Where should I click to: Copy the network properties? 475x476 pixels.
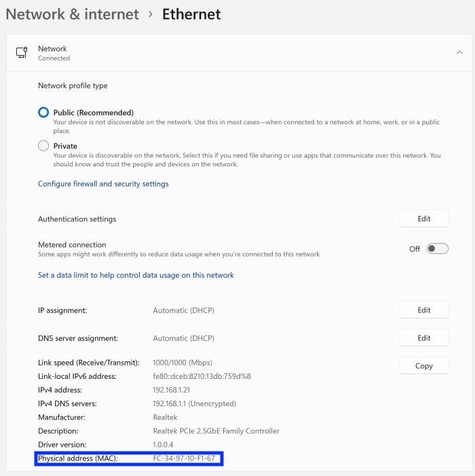pos(423,365)
